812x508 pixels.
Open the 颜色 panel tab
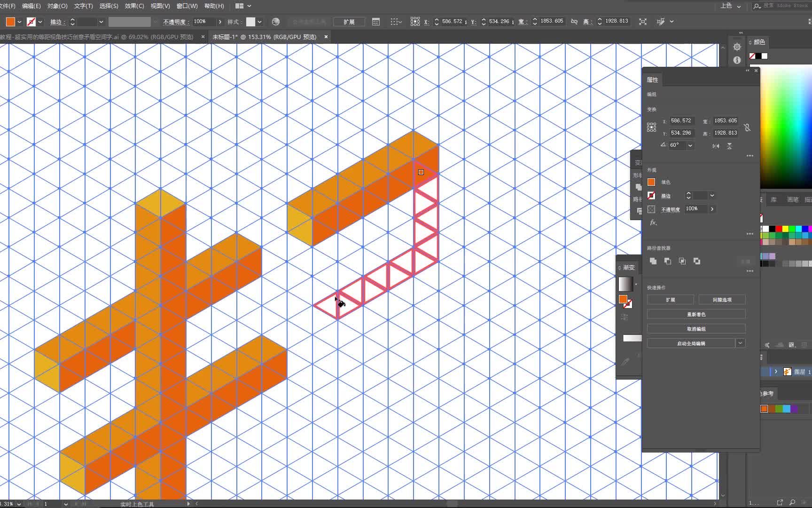click(x=759, y=42)
